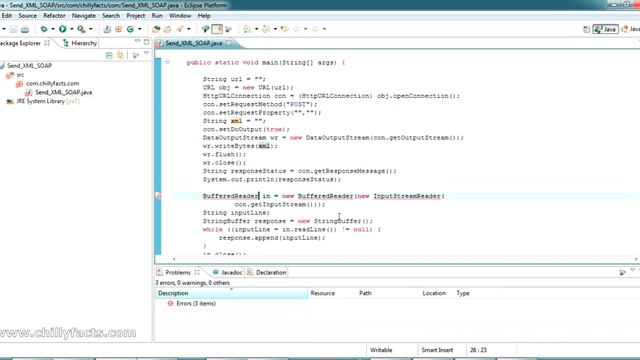Viewport: 640px width, 360px height.
Task: Click the Back navigation arrow
Action: pyautogui.click(x=297, y=29)
